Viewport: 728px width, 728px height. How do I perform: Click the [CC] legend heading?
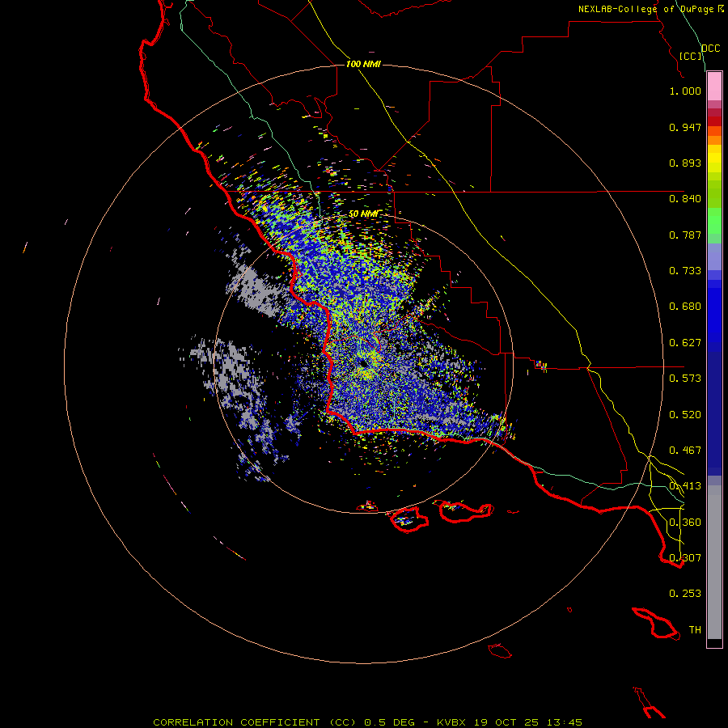(x=691, y=56)
